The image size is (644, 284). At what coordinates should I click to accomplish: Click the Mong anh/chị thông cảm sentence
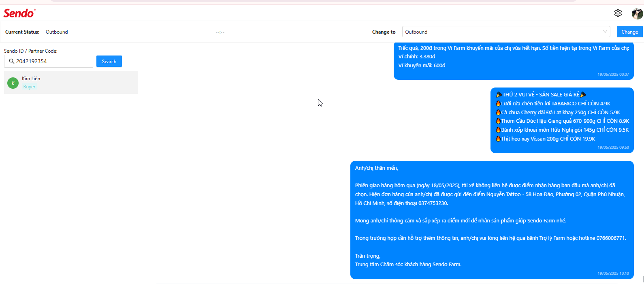coord(461,220)
